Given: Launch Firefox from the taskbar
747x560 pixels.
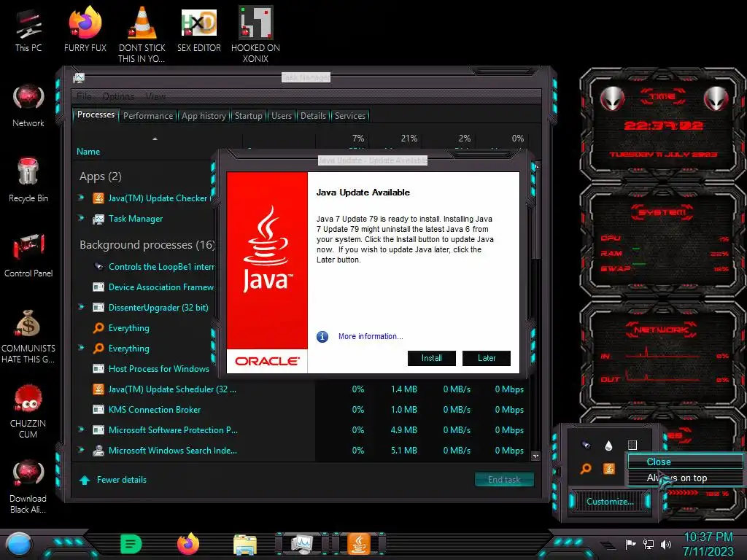Looking at the screenshot, I should click(188, 544).
